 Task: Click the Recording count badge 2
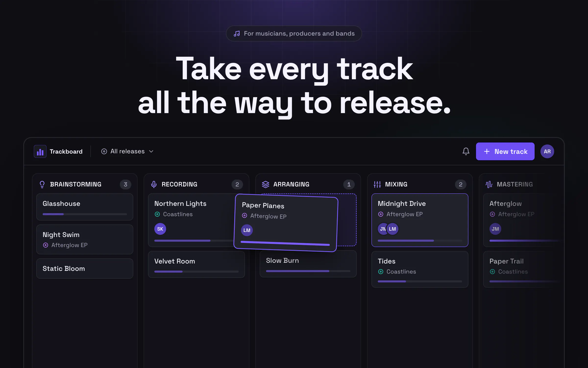click(x=237, y=184)
